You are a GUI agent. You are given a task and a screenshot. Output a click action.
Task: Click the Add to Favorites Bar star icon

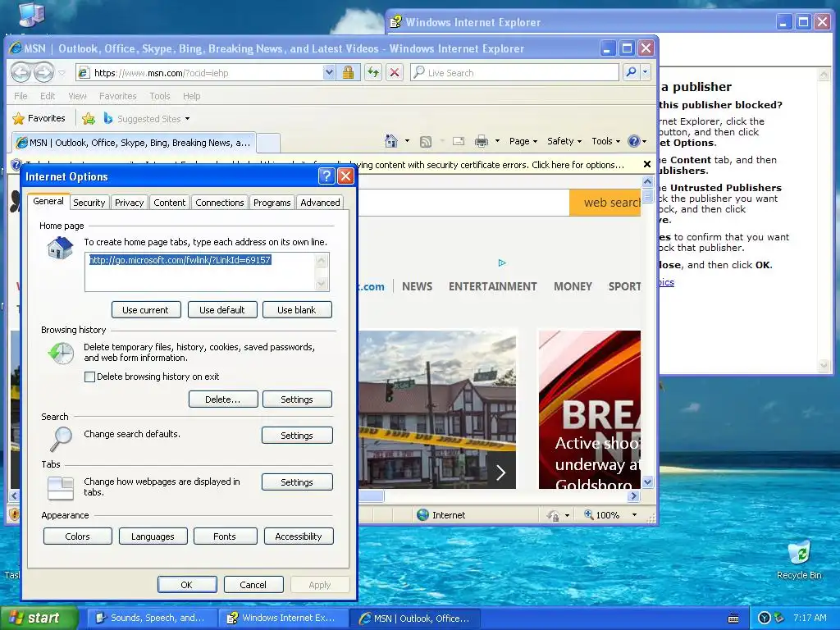89,118
